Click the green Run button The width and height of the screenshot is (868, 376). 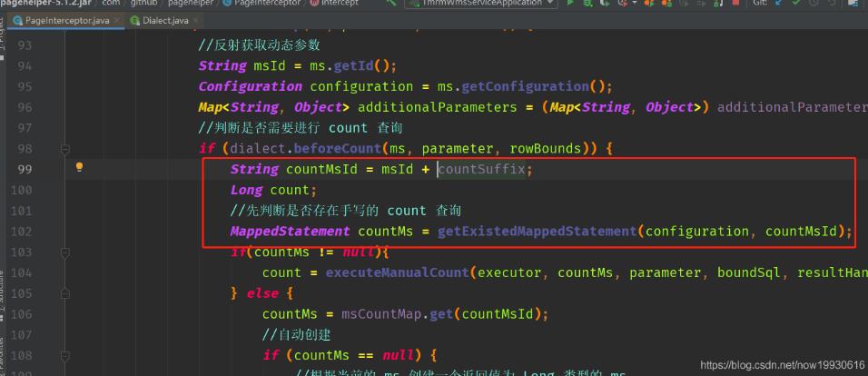click(570, 4)
